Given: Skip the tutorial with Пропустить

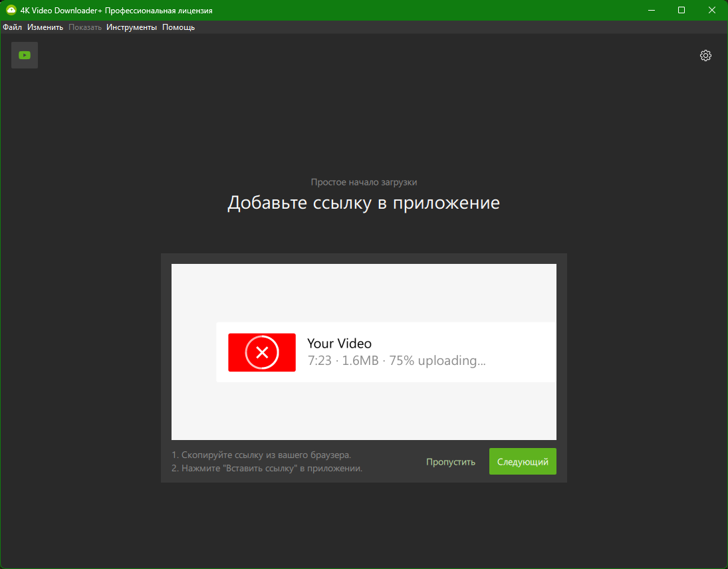Looking at the screenshot, I should (x=451, y=462).
